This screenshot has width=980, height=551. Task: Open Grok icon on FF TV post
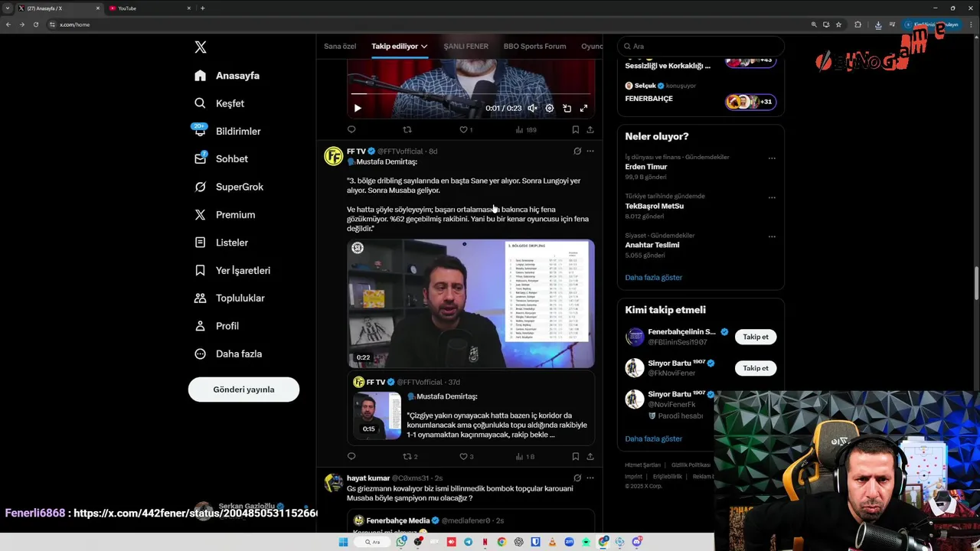coord(577,152)
